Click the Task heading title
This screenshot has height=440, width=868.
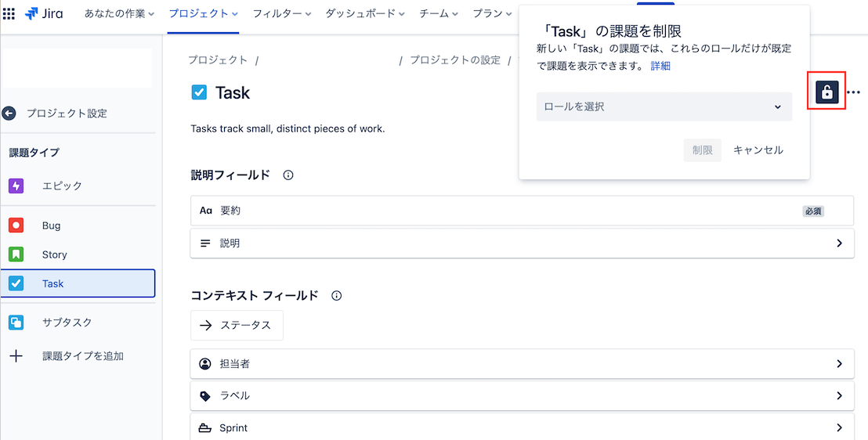233,92
